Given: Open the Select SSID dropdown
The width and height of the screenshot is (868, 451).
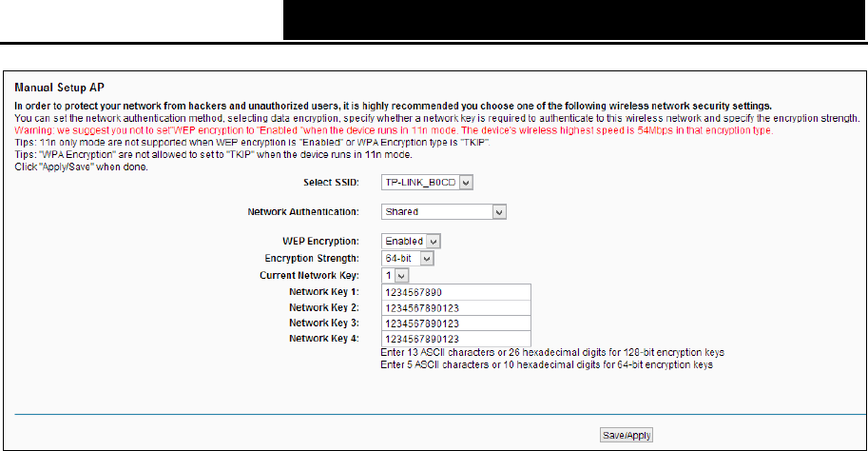Looking at the screenshot, I should [x=427, y=183].
